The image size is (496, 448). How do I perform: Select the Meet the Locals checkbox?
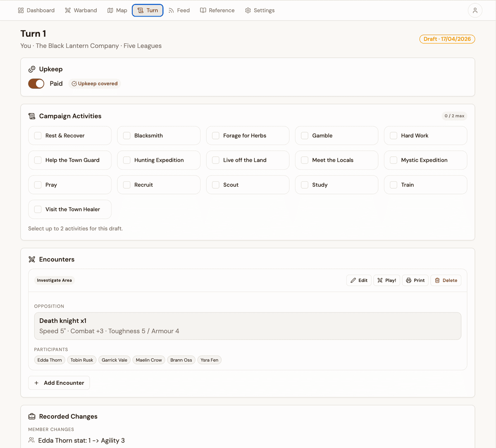(x=305, y=160)
